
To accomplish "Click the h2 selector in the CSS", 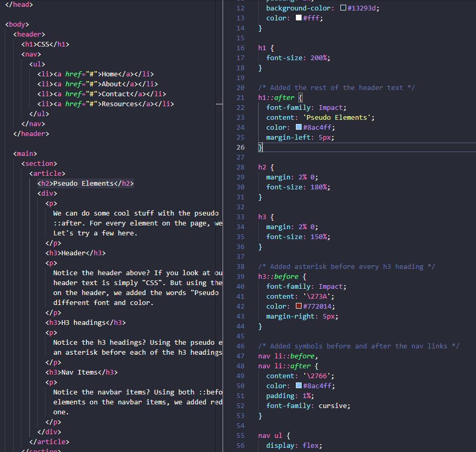I will 262,167.
